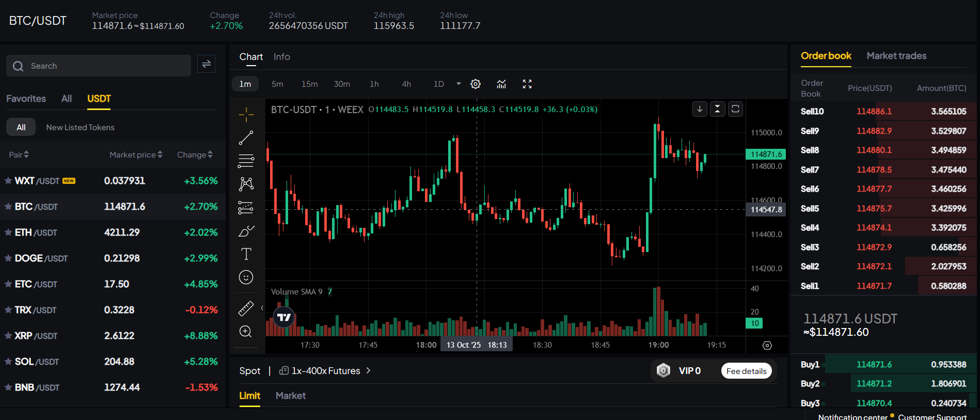
Task: Select the 5m timeframe
Action: coord(277,84)
